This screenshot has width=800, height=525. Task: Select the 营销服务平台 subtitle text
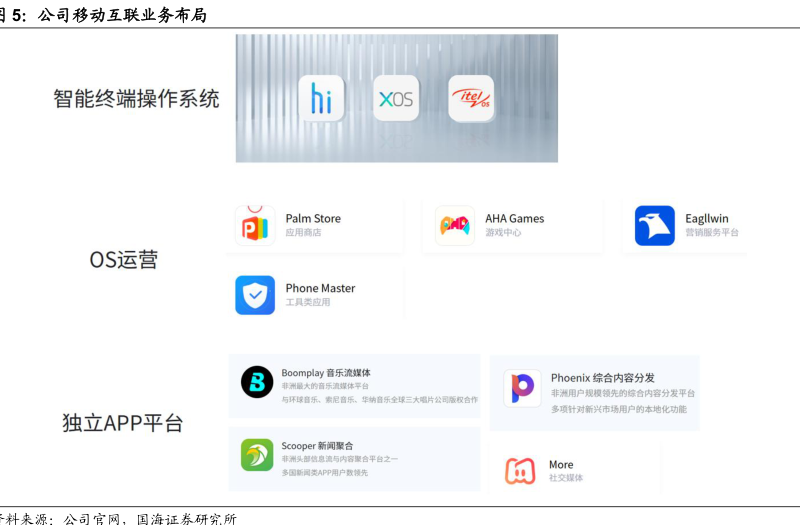coord(712,233)
